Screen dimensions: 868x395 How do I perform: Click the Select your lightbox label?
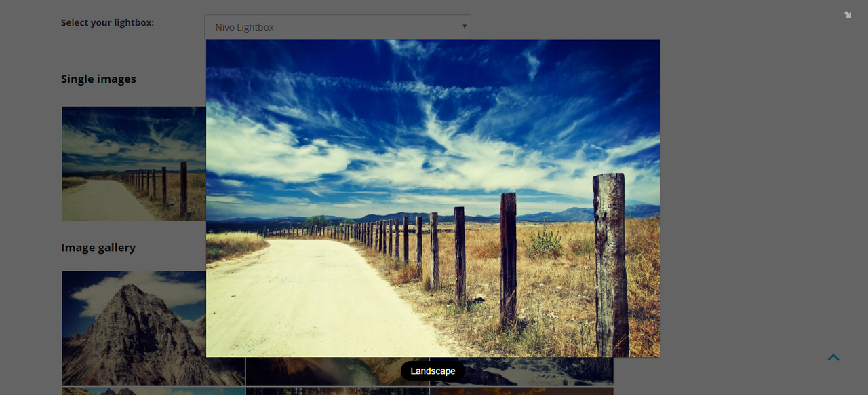[x=107, y=22]
